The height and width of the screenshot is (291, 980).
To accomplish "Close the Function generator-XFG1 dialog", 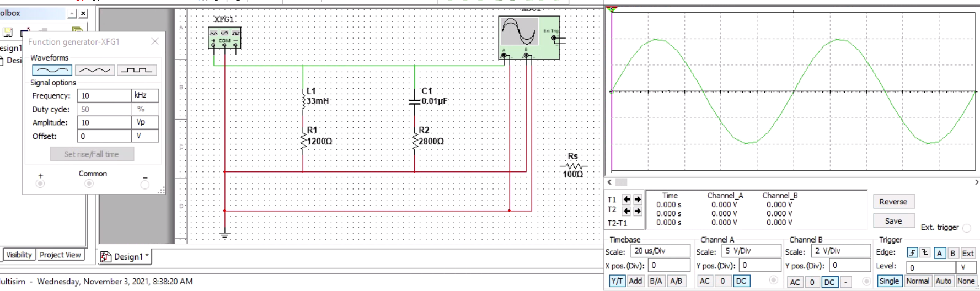I will tap(155, 41).
